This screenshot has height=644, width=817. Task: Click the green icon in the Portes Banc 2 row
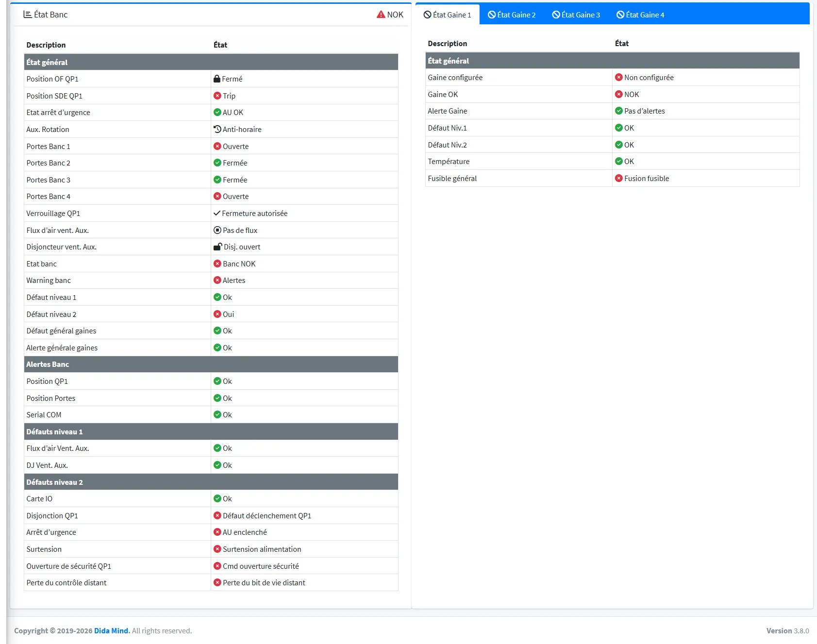(x=217, y=163)
